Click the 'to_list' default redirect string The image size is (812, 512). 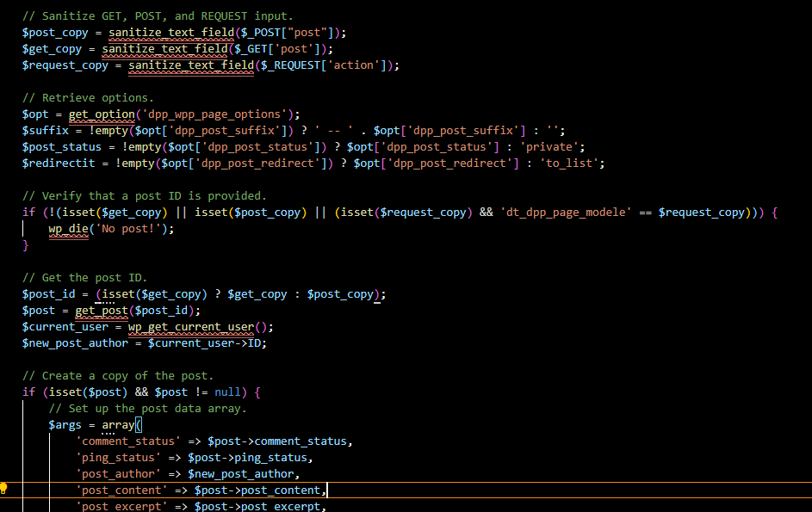click(x=569, y=163)
